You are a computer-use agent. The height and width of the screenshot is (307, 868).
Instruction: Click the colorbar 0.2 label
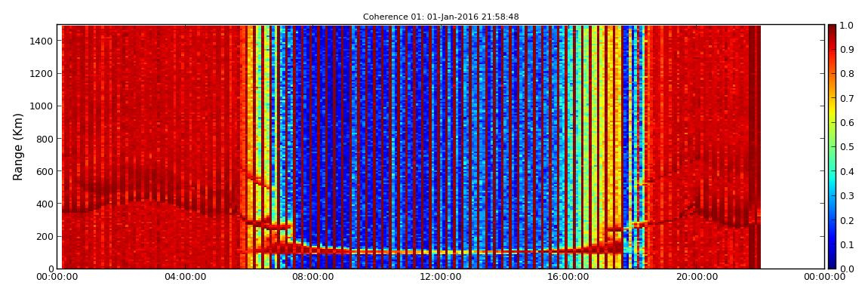[847, 220]
